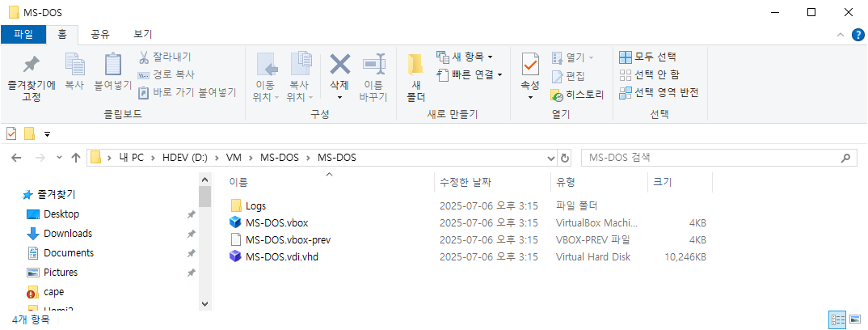
Task: Expand the 속성 dropdown arrow
Action: click(x=529, y=97)
